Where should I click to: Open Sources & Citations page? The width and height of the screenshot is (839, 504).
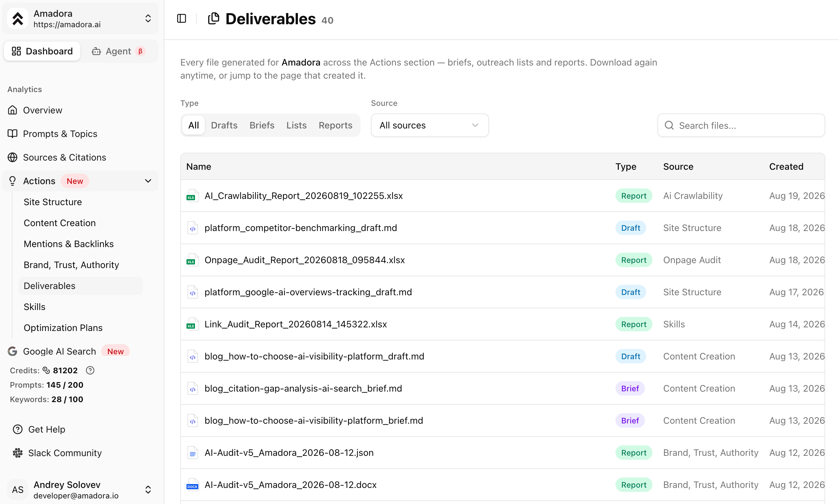(80, 157)
